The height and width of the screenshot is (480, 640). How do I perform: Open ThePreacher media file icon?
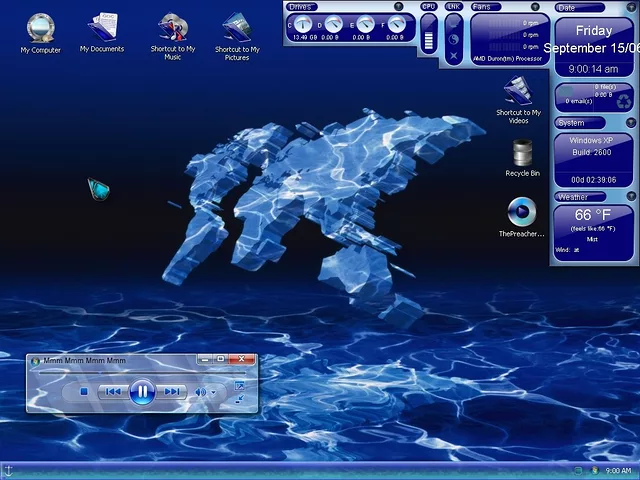pyautogui.click(x=521, y=212)
